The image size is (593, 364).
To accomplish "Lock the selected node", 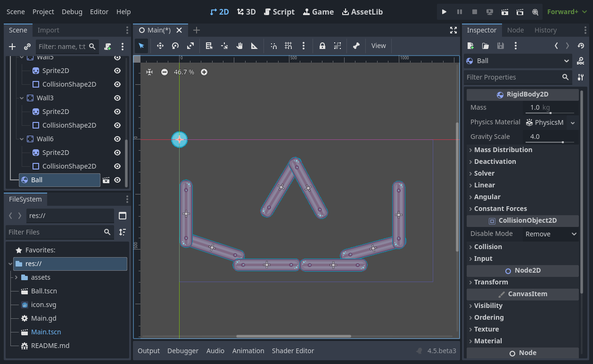I will click(322, 46).
